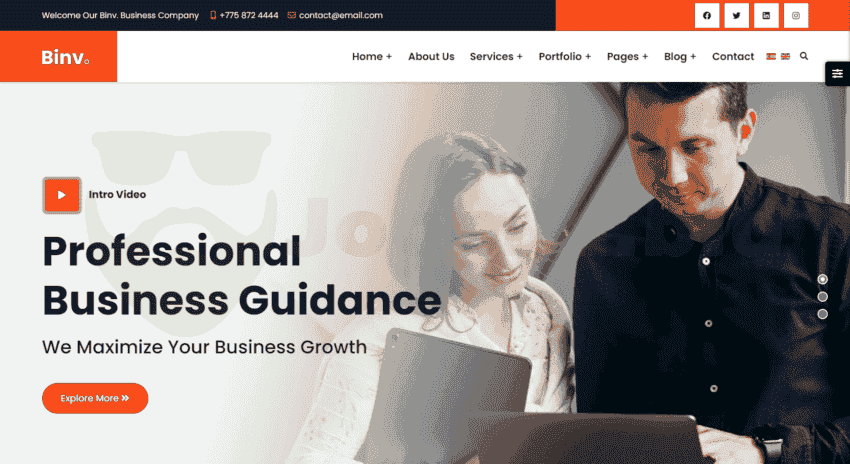The image size is (850, 464).
Task: Play the Intro Video
Action: pyautogui.click(x=62, y=195)
